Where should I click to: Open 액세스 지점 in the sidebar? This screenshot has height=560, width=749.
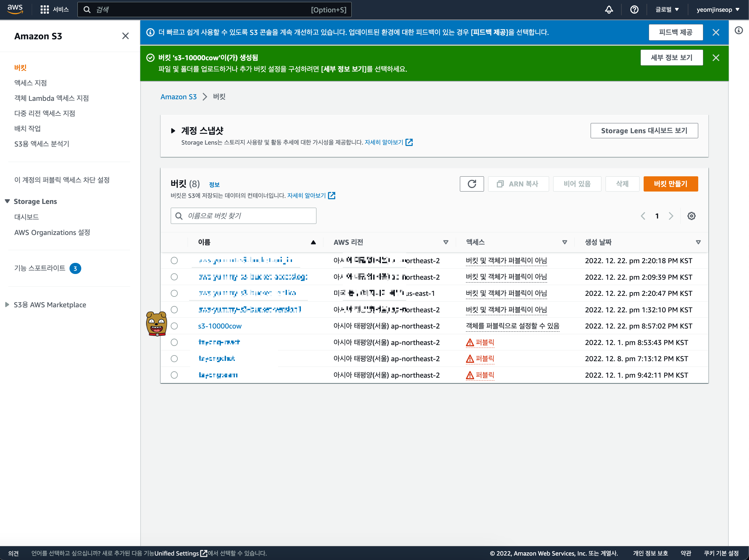[30, 83]
